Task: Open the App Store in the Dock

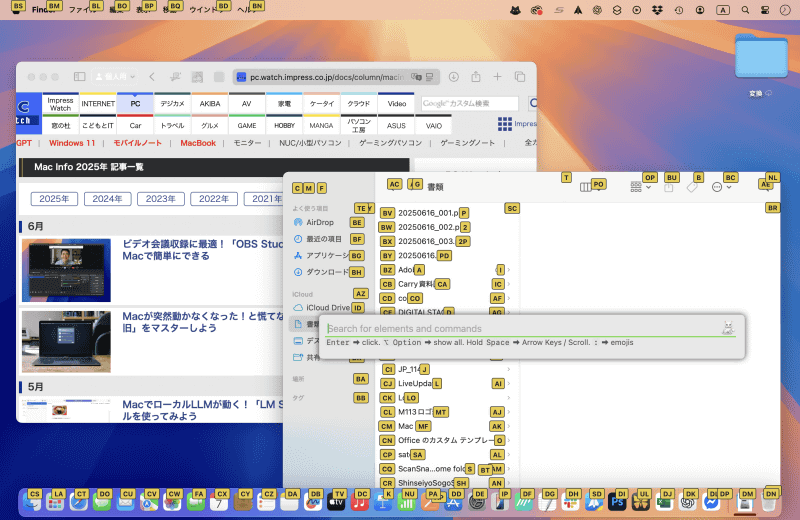Action: (x=454, y=503)
